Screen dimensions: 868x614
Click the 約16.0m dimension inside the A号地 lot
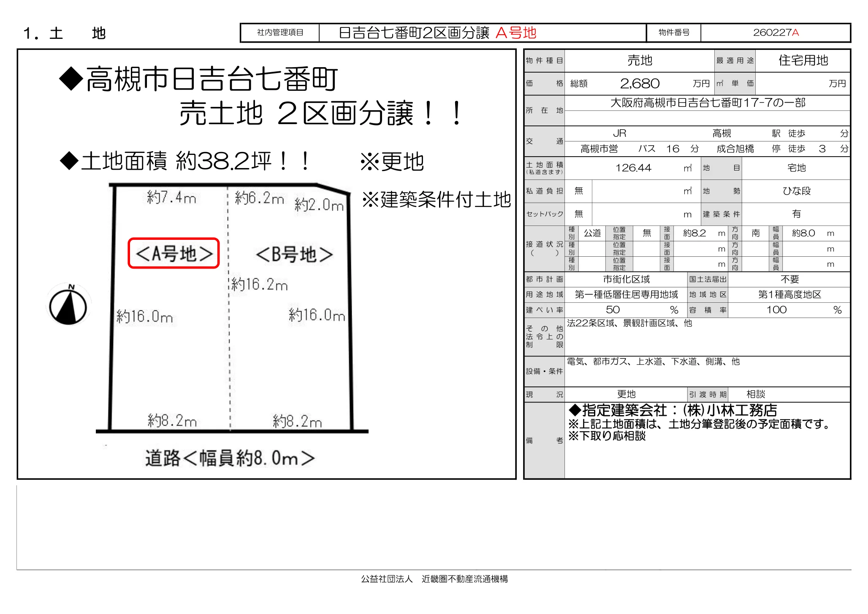(x=144, y=316)
